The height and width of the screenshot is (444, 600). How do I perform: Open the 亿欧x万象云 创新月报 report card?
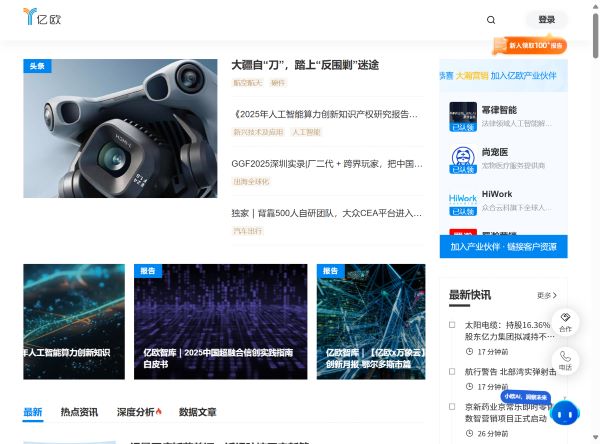point(371,322)
